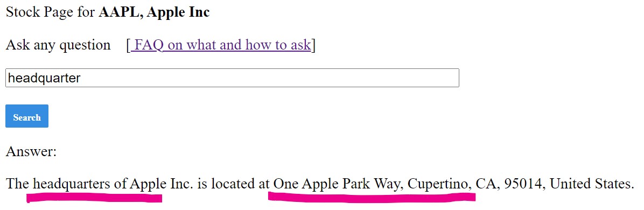Click the opening bracket before the FAQ link
Image resolution: width=644 pixels, height=210 pixels.
click(128, 45)
